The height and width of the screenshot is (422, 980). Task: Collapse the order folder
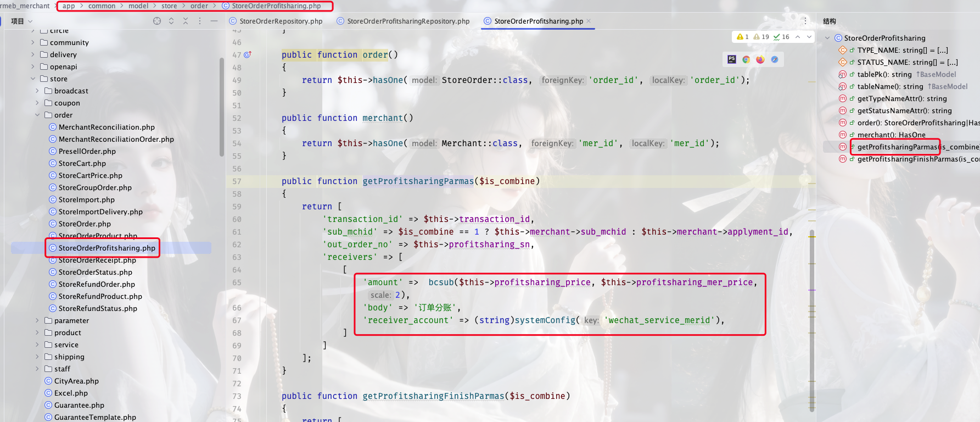pos(37,115)
